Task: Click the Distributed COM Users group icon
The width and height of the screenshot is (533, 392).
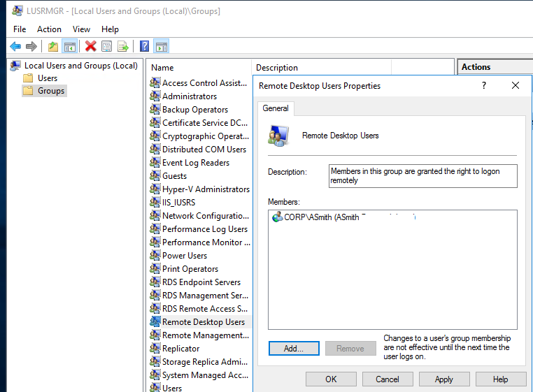Action: (x=155, y=150)
